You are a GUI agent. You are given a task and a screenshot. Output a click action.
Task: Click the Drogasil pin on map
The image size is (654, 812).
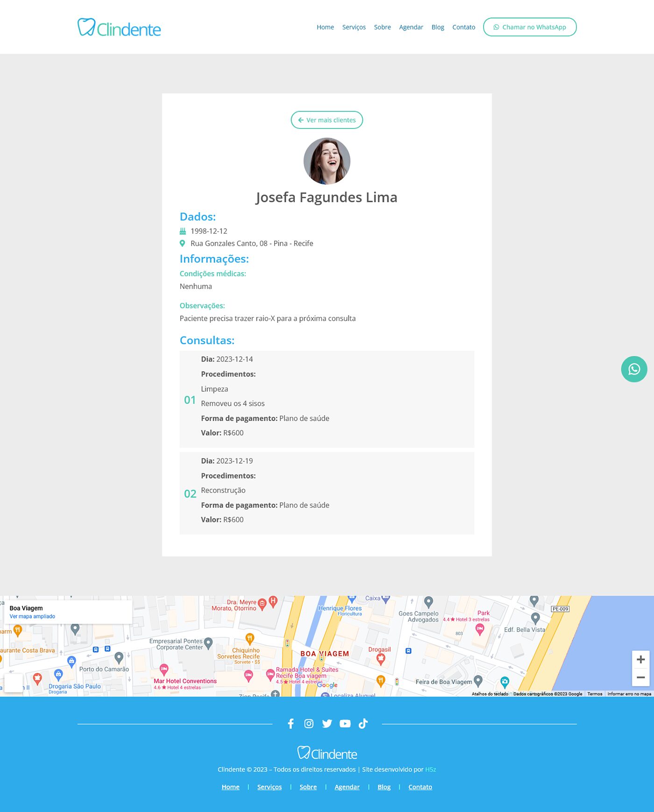381,659
